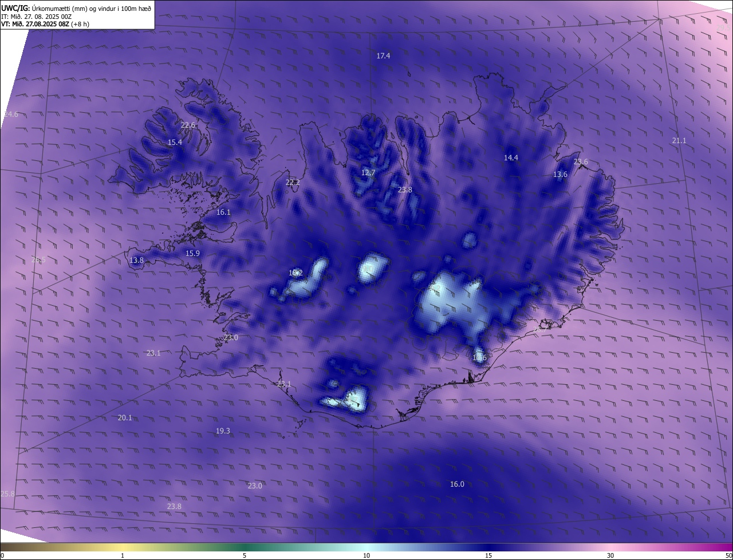733x560 pixels.
Task: Click the 14.4 value in northeast Iceland
Action: (511, 157)
